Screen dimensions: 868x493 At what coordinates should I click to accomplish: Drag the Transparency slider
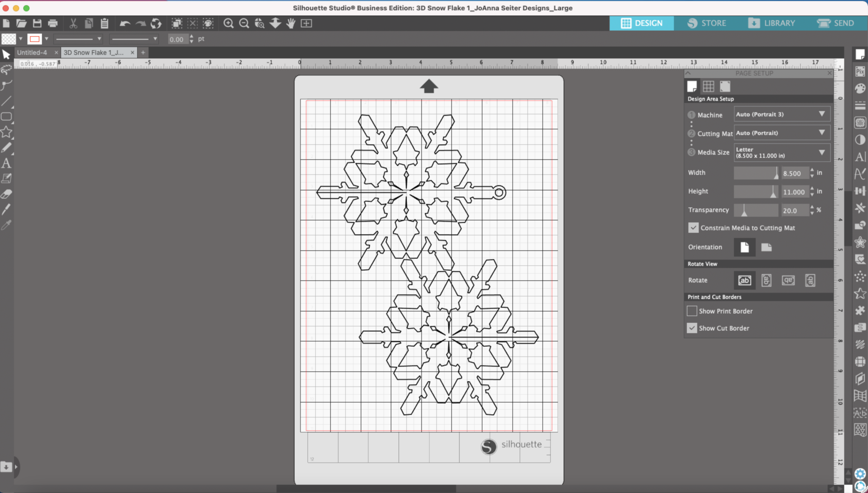745,210
